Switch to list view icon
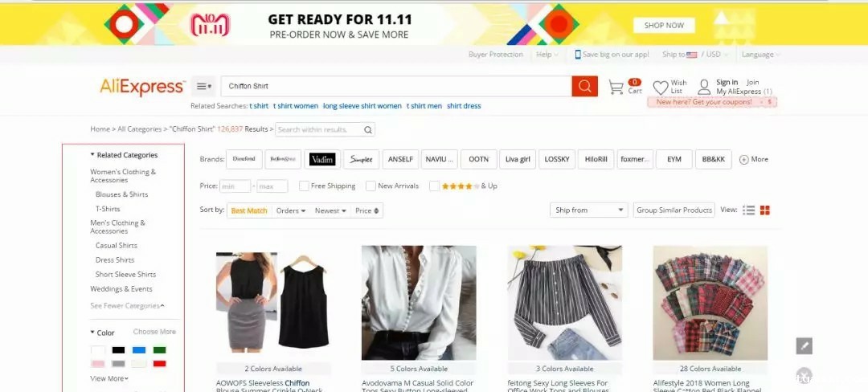 click(748, 210)
